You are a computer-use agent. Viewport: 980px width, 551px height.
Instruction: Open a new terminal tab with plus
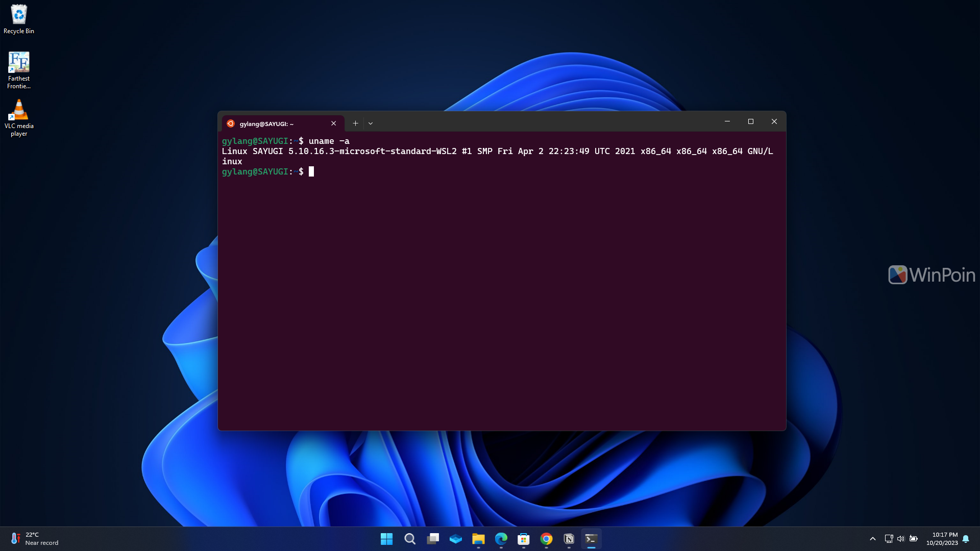355,123
